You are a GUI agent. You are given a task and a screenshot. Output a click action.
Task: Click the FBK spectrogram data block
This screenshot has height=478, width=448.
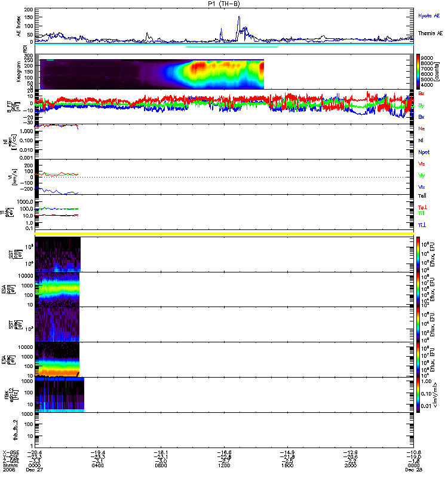coord(60,395)
